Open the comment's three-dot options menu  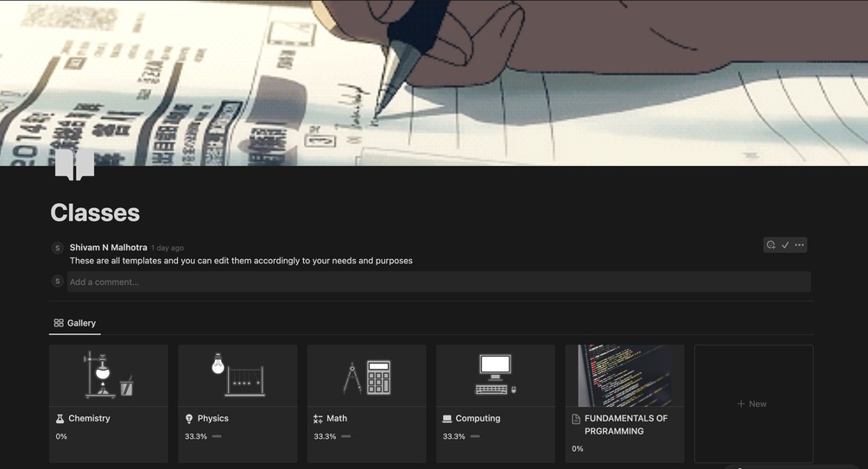click(800, 244)
